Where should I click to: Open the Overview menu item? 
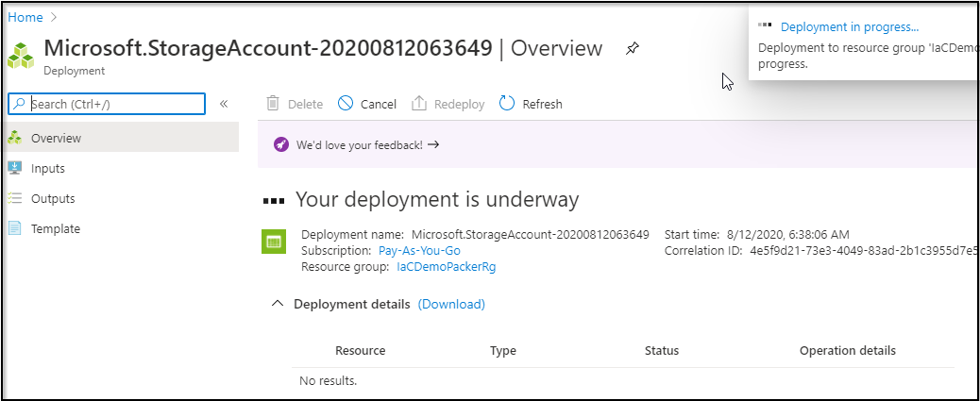pyautogui.click(x=119, y=138)
